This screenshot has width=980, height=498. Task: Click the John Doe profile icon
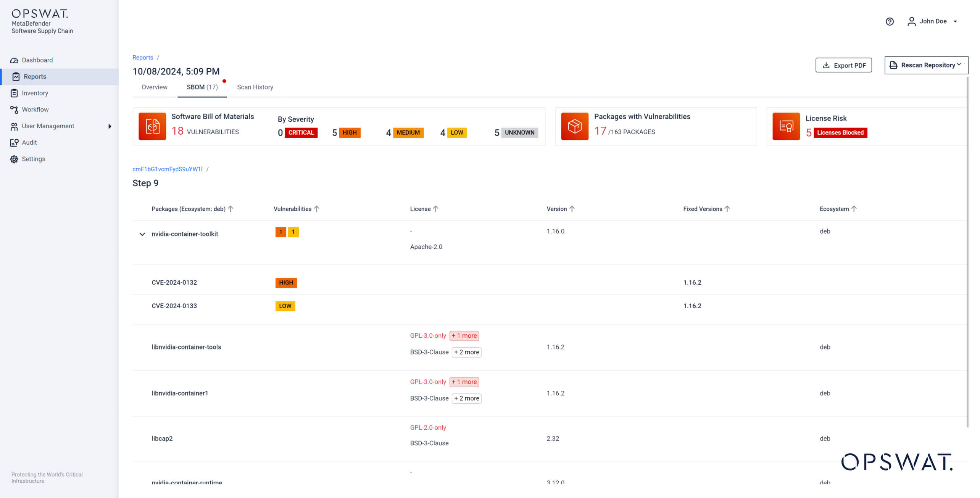pyautogui.click(x=912, y=21)
